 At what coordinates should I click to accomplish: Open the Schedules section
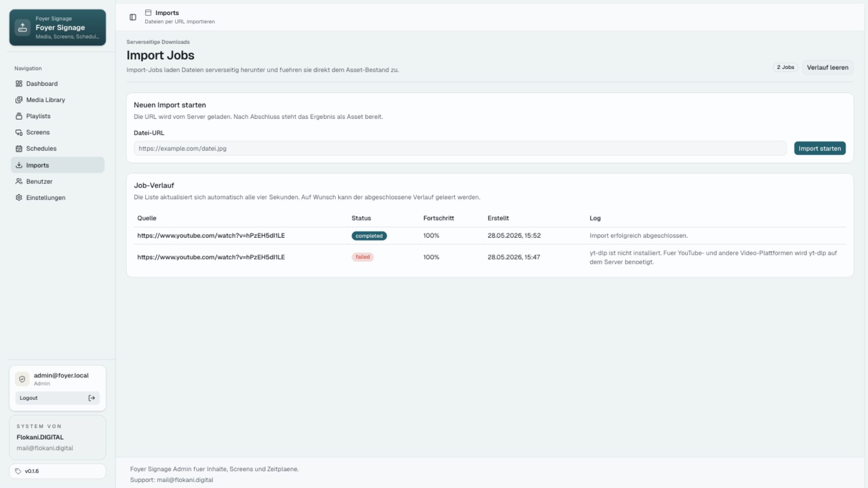click(57, 149)
